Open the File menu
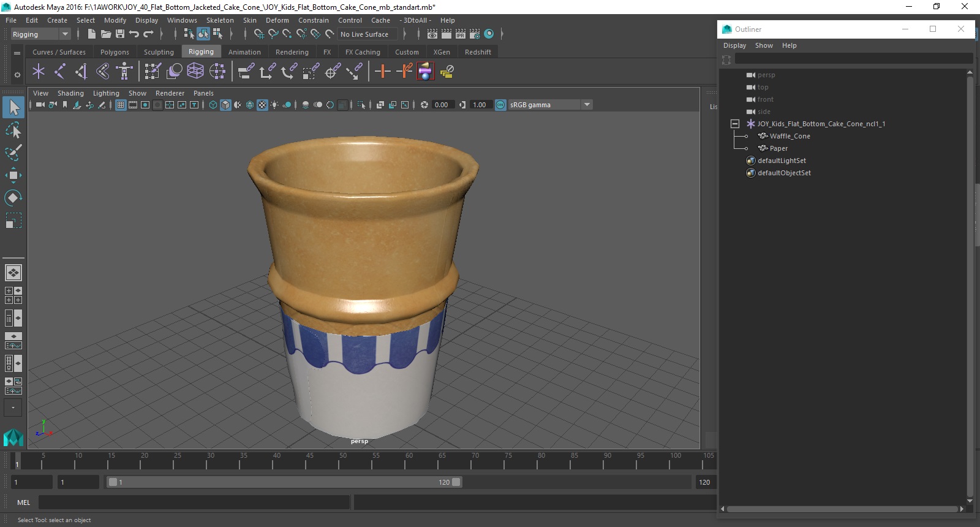The height and width of the screenshot is (527, 980). (11, 20)
